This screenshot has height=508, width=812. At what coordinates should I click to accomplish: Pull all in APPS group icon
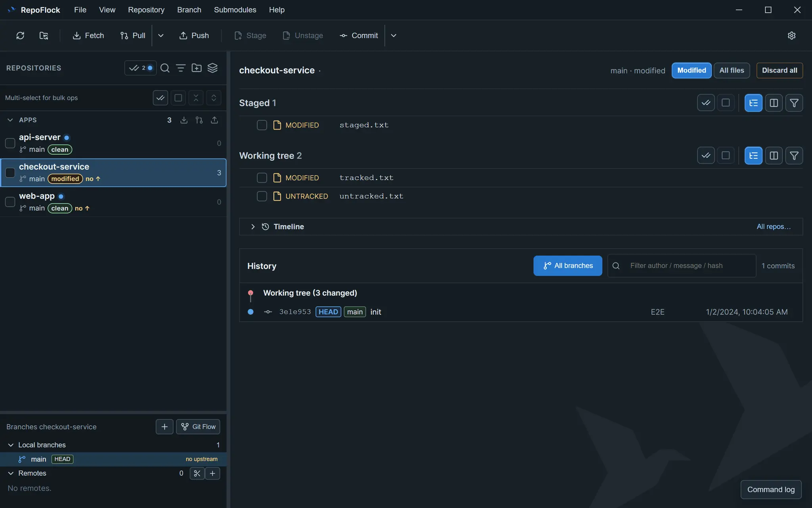tap(199, 120)
